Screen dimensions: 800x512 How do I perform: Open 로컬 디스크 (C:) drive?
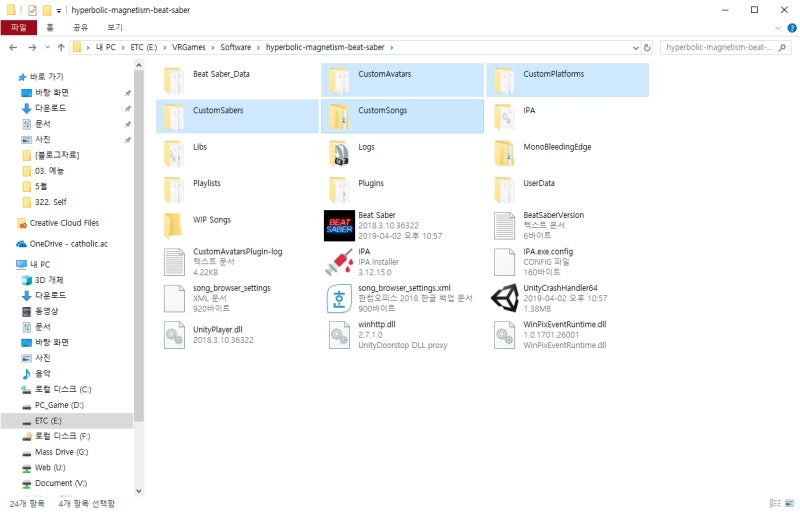(x=63, y=390)
